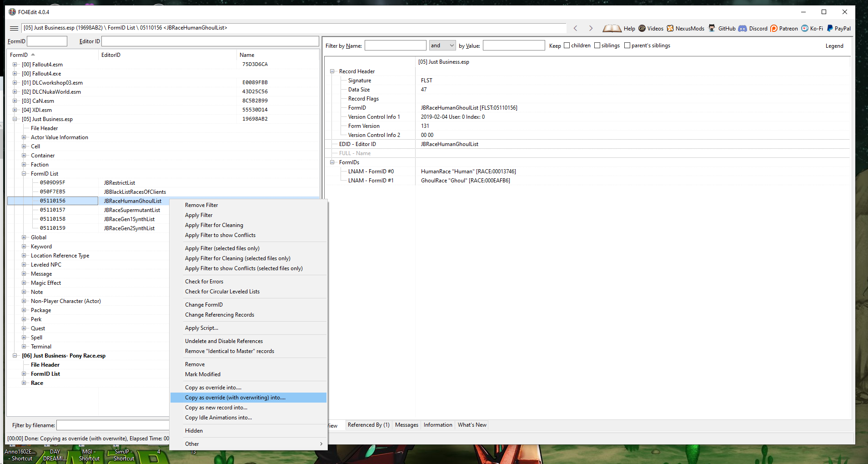Select the JBRestrictList record row
Screen dimensions: 868x464
(x=163, y=183)
